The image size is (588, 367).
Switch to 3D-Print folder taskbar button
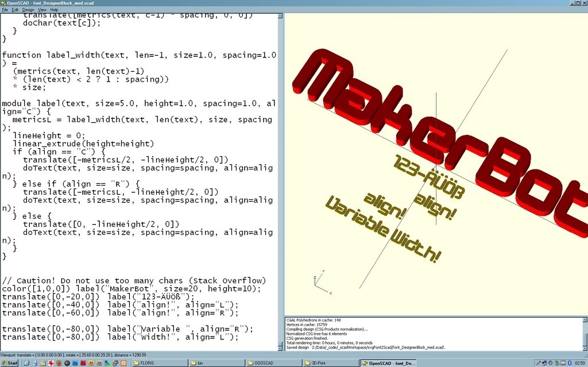[x=331, y=363]
